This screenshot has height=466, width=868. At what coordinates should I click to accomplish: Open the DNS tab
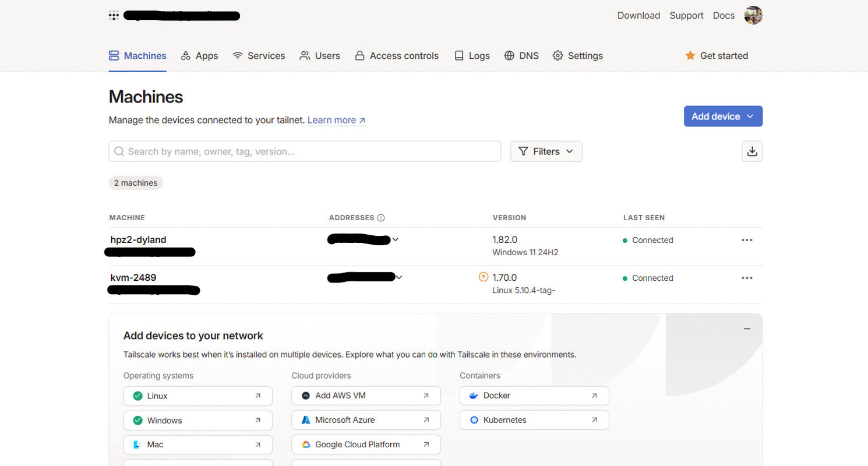521,56
